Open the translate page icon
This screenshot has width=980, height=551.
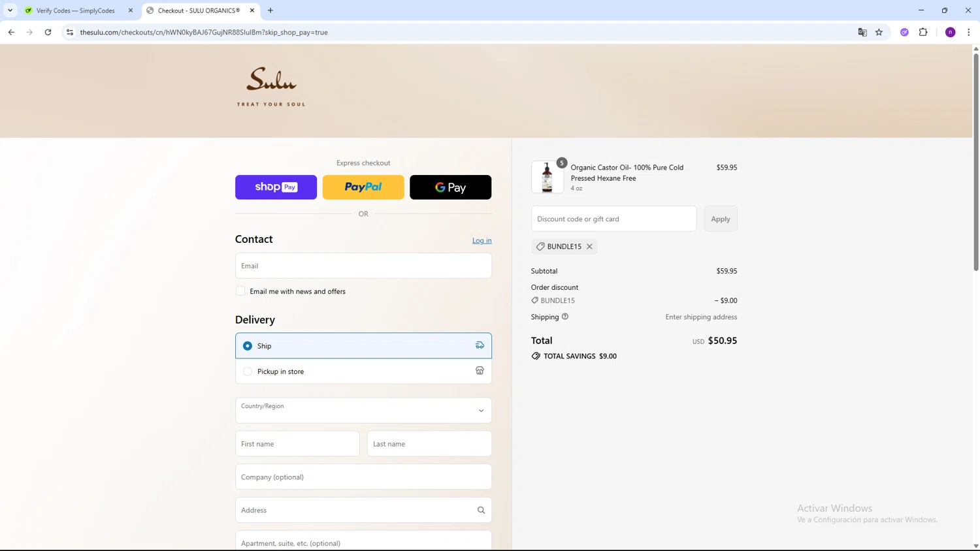click(x=862, y=32)
